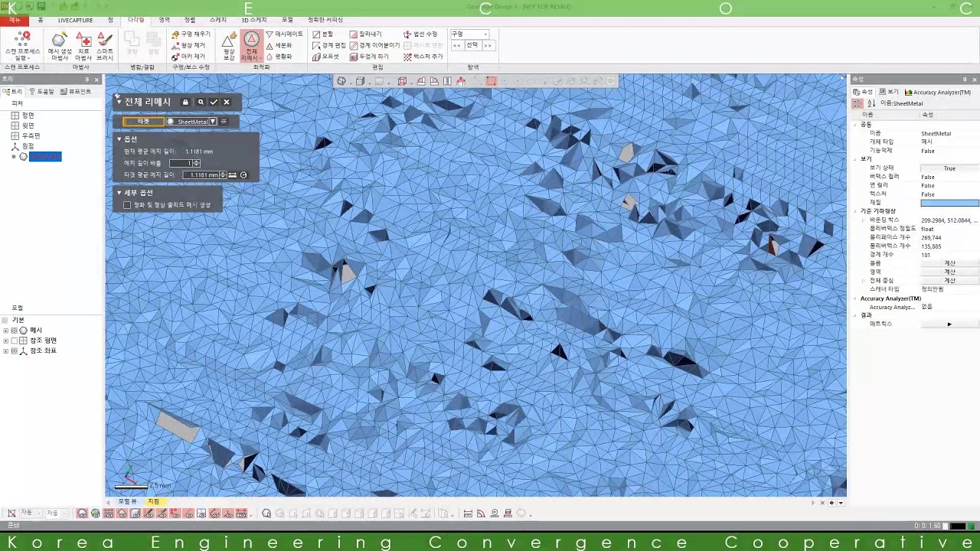The width and height of the screenshot is (980, 551).
Task: Click the 텍스처 추가 tool
Action: point(423,56)
